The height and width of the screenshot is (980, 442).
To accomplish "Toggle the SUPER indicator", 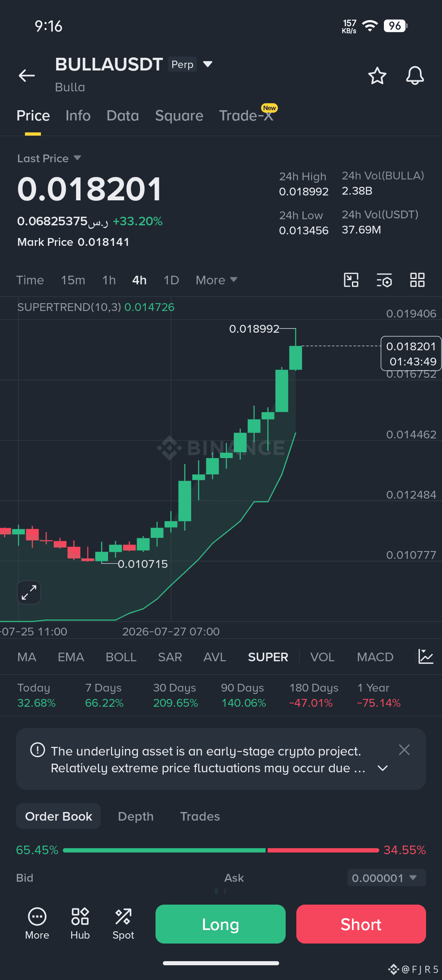I will coord(268,657).
